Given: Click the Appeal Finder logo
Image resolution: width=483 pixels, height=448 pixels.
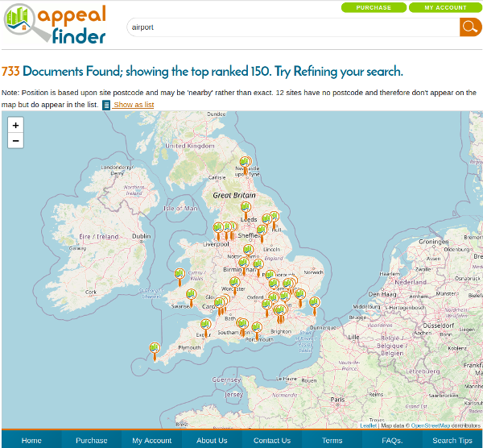Looking at the screenshot, I should click(55, 25).
